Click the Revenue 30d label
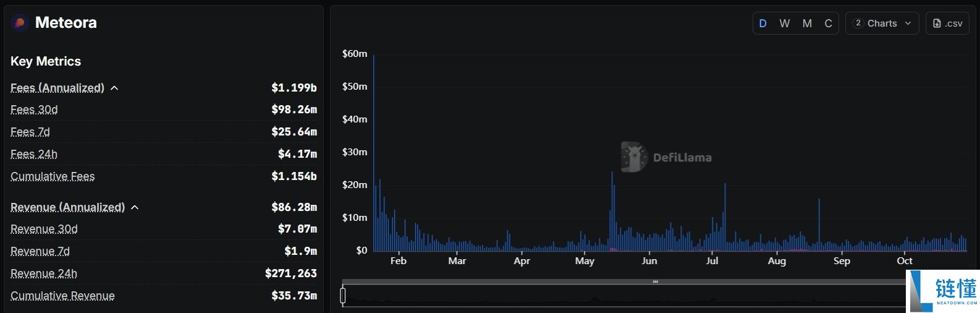980x313 pixels. (x=44, y=229)
